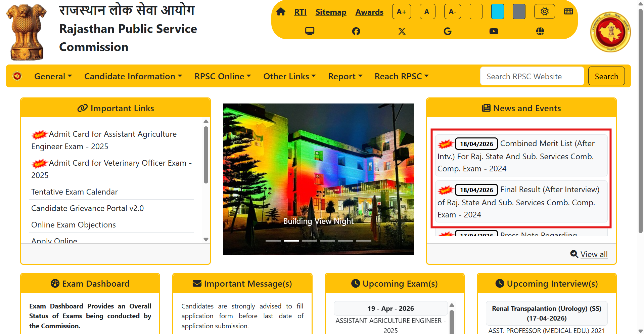The image size is (644, 334).
Task: Open the RPSC Online dropdown menu
Action: coord(223,76)
